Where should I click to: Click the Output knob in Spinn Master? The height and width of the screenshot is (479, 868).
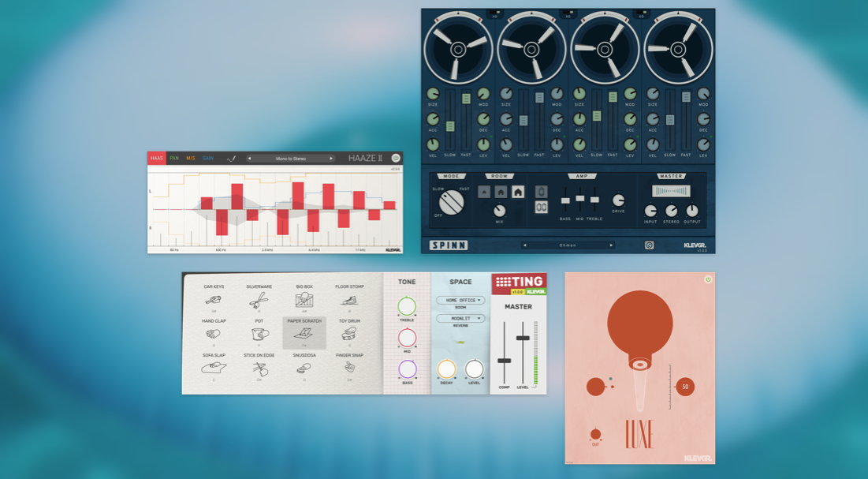(692, 211)
